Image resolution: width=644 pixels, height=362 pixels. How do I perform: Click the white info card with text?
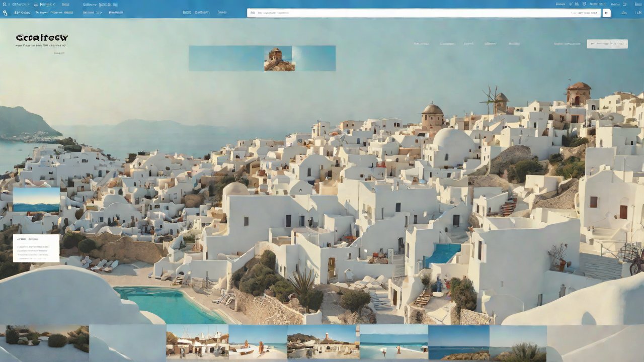point(36,248)
